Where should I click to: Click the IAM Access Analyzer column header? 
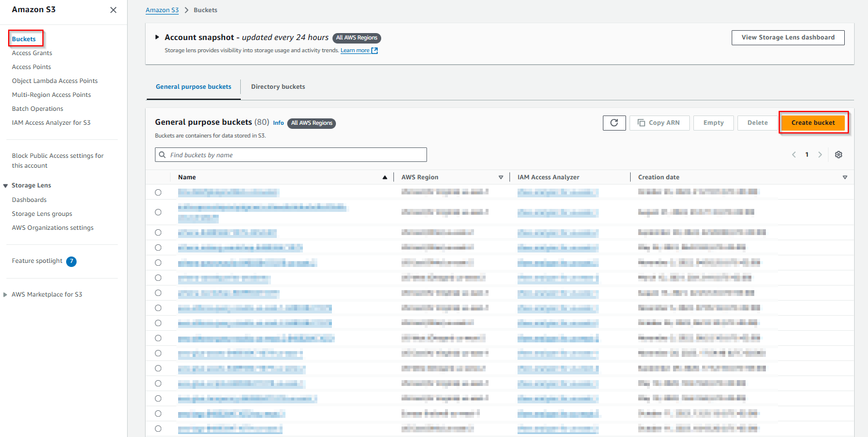(x=548, y=177)
